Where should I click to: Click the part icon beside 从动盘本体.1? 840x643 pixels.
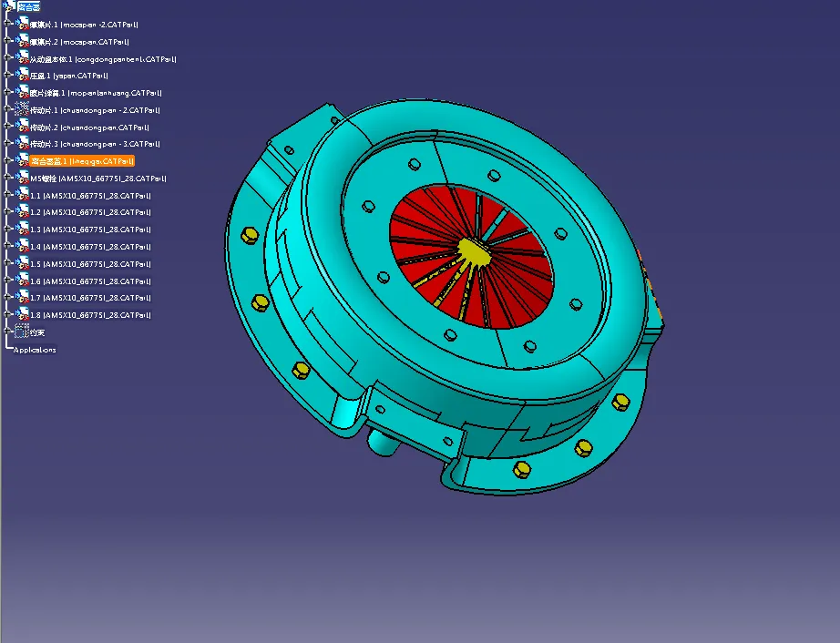coord(22,58)
